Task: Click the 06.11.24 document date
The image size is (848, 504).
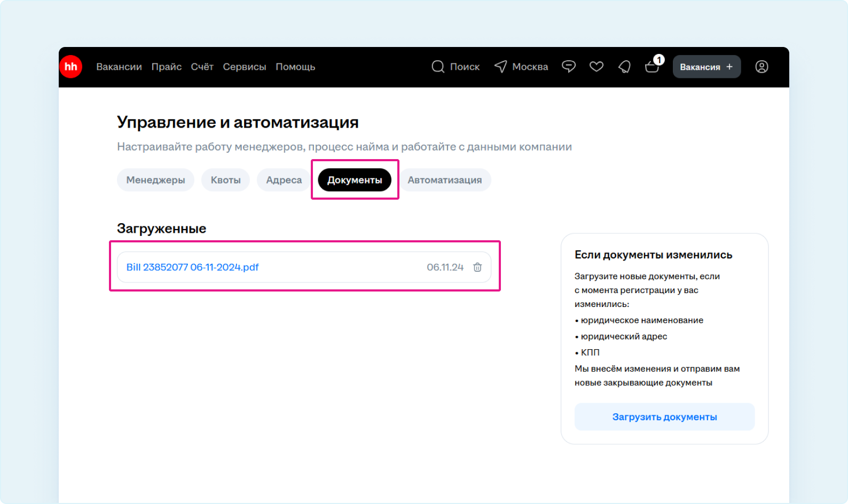Action: tap(445, 267)
